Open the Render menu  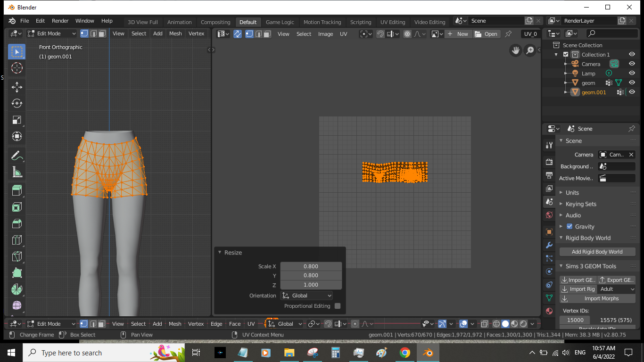[60, 21]
